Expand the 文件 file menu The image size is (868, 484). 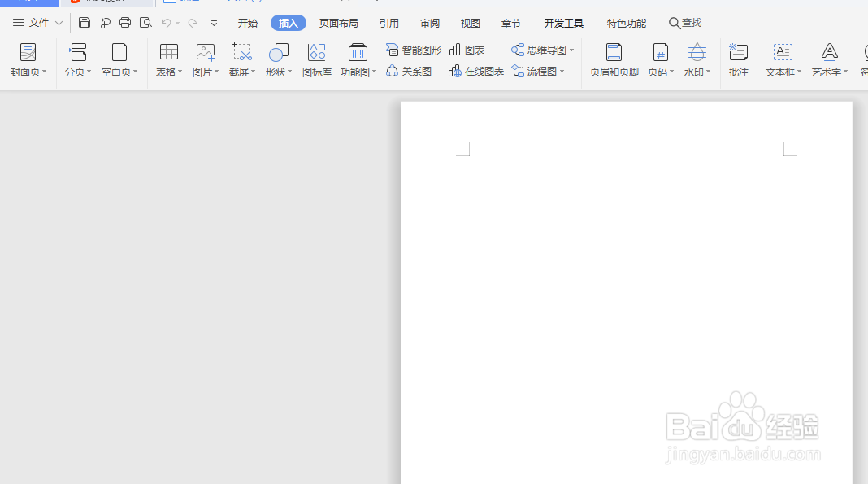37,22
